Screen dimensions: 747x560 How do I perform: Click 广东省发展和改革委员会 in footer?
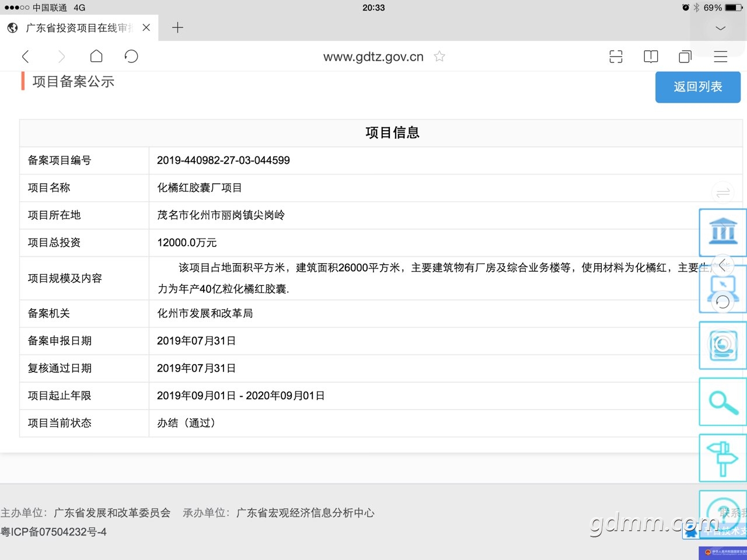[112, 513]
